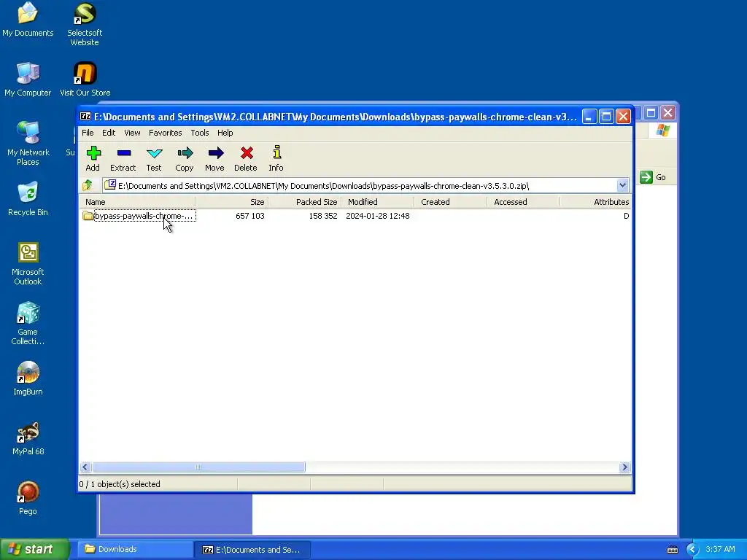The height and width of the screenshot is (560, 747).
Task: Launch Pego from desktop
Action: pos(28,498)
